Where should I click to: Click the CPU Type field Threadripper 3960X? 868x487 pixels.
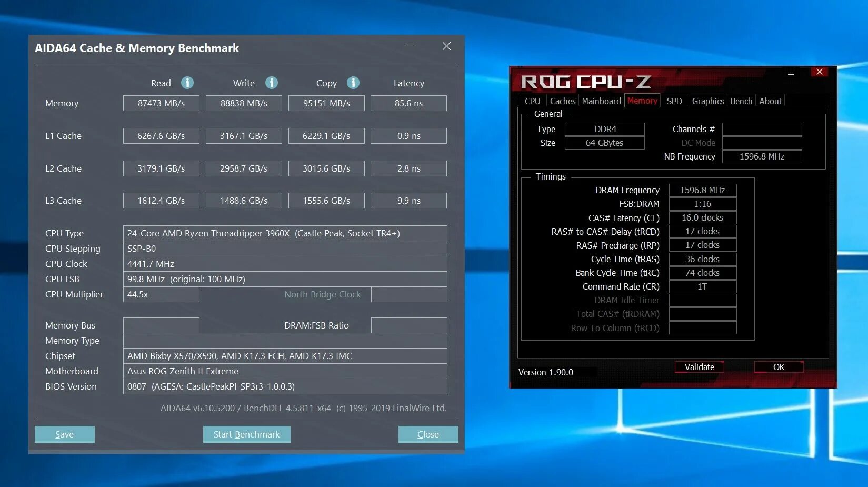[x=285, y=233]
